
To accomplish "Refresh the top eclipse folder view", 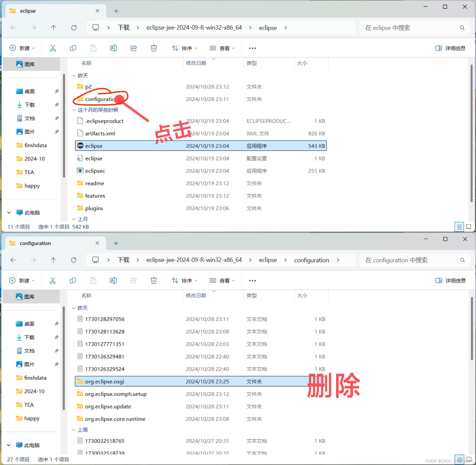I will point(74,28).
